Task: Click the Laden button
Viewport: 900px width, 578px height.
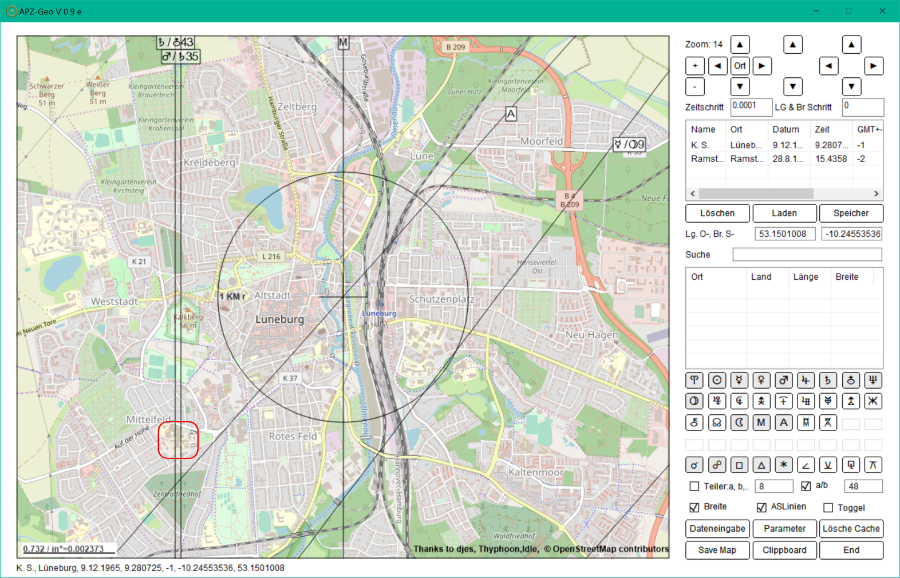Action: (x=784, y=213)
